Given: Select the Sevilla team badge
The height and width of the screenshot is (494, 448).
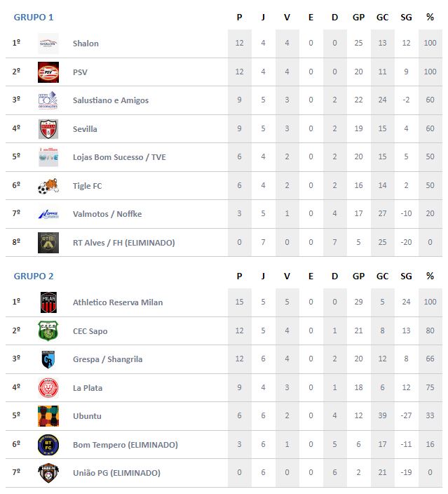Looking at the screenshot, I should (48, 129).
